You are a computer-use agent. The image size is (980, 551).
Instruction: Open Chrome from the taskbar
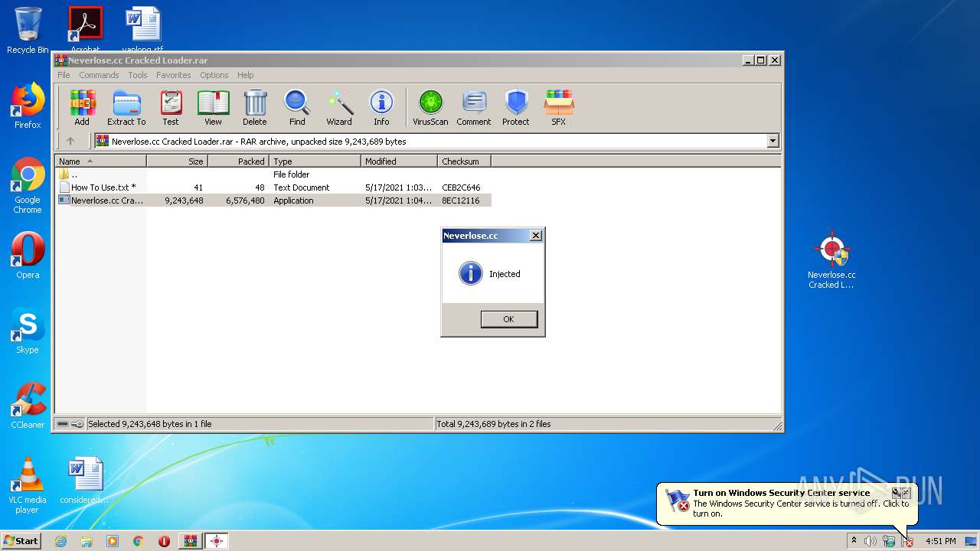138,541
